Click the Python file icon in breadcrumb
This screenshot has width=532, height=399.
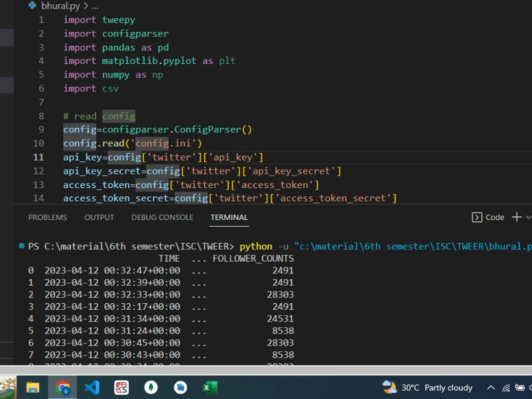32,5
